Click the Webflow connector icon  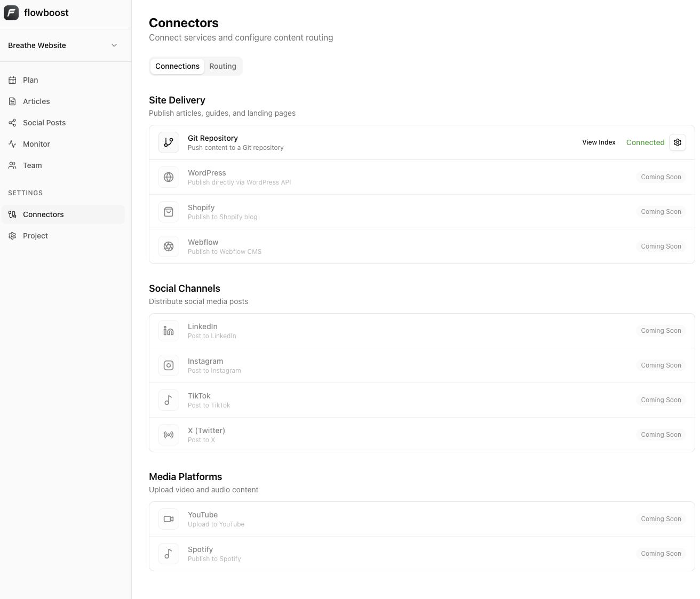click(x=169, y=246)
